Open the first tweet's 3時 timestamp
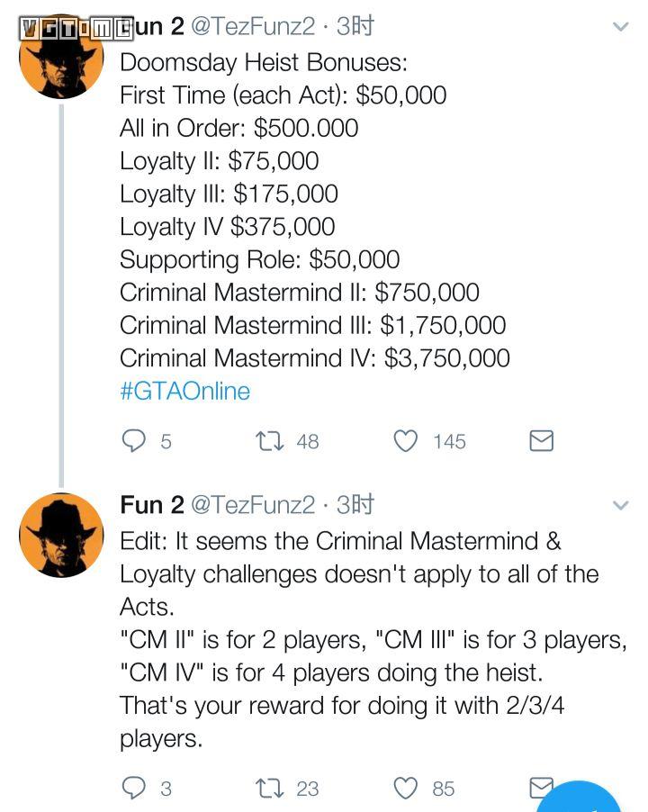The width and height of the screenshot is (648, 812). [355, 27]
